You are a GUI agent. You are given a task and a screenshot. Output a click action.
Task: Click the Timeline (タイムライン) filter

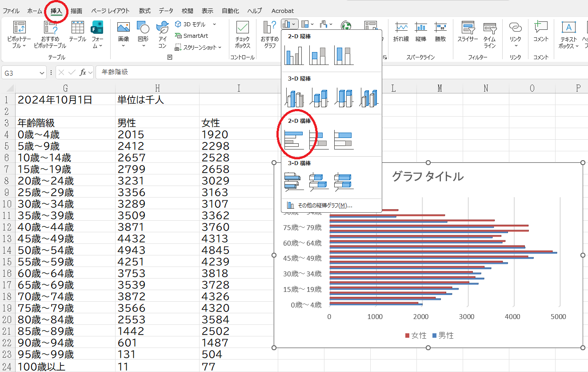[x=490, y=34]
